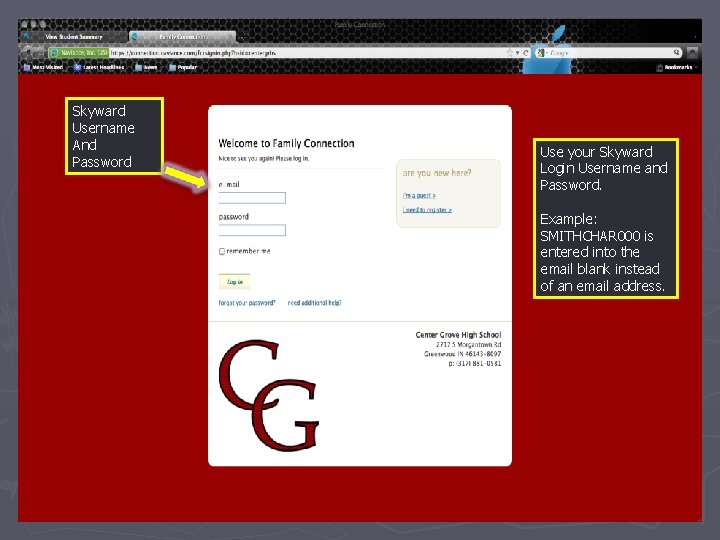
Task: Click the Google search box
Action: coord(611,53)
